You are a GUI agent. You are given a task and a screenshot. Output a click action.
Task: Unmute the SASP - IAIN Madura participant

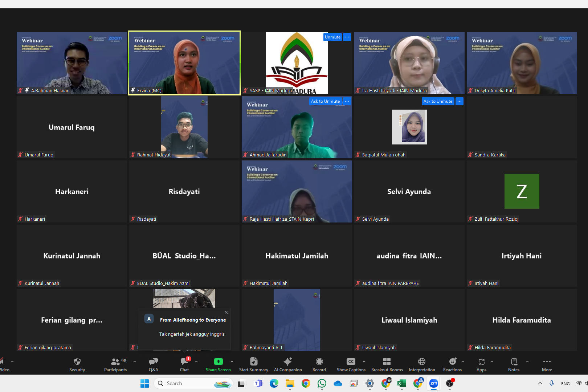[332, 37]
